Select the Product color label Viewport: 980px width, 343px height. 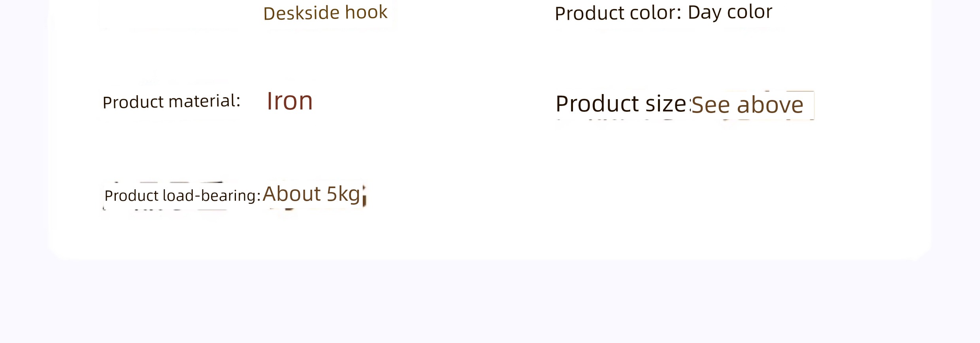coord(618,13)
